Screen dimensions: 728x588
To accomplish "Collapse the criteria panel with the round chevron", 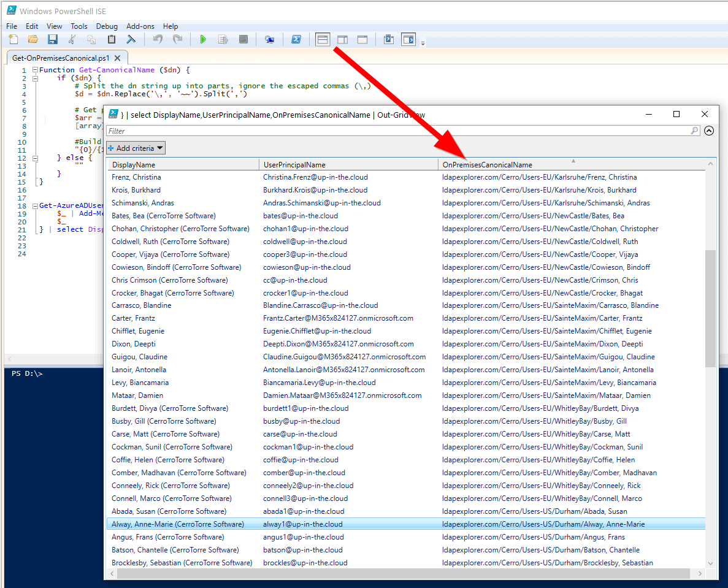I will (x=709, y=131).
